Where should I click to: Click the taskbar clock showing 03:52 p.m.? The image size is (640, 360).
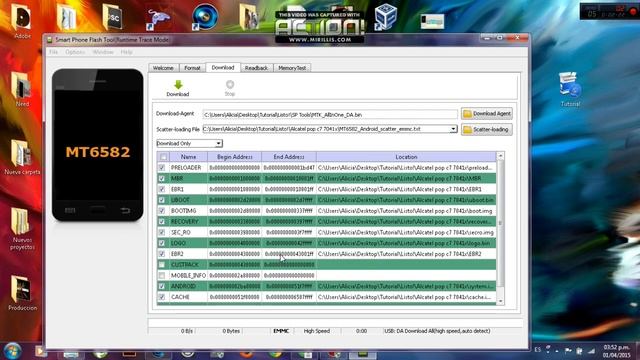click(616, 351)
